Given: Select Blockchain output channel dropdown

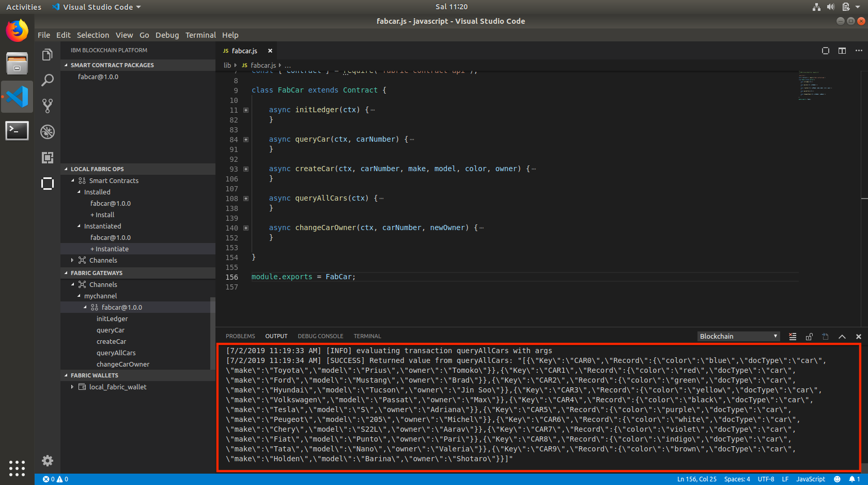Looking at the screenshot, I should tap(738, 336).
